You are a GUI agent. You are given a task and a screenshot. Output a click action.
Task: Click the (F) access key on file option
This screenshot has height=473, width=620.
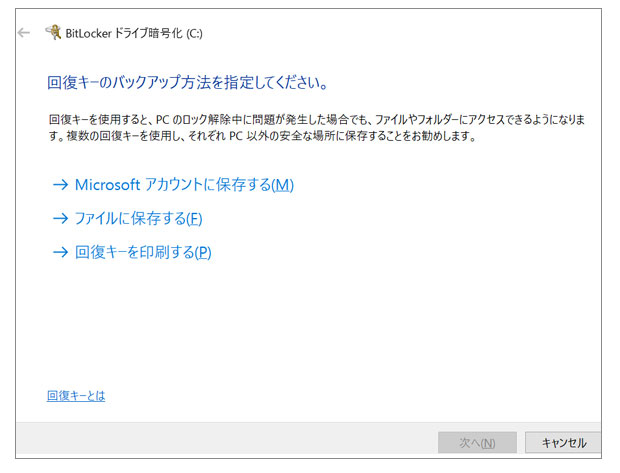pos(194,218)
